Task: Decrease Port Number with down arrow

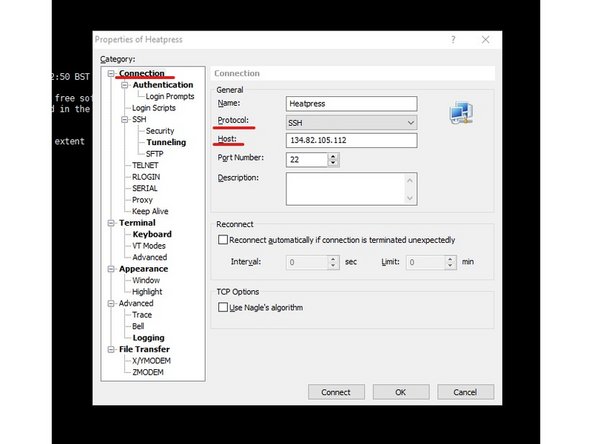Action: [x=333, y=163]
